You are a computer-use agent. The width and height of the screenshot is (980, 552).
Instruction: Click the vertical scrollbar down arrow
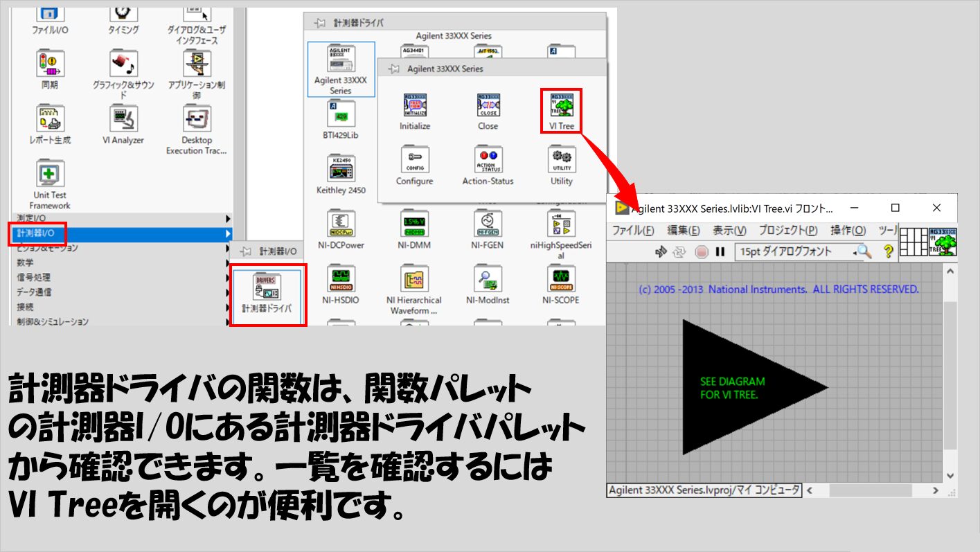tap(950, 477)
